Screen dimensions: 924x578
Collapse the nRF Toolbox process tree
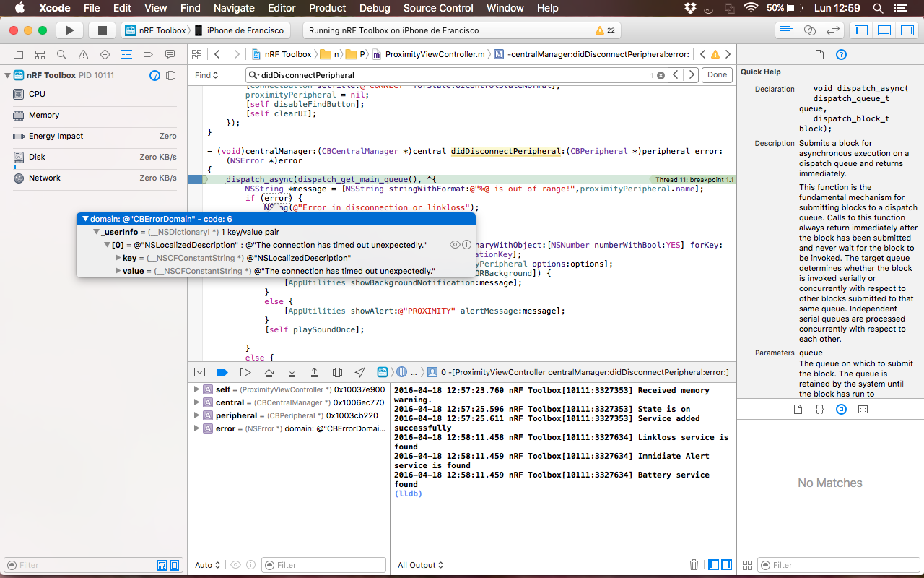pyautogui.click(x=6, y=75)
